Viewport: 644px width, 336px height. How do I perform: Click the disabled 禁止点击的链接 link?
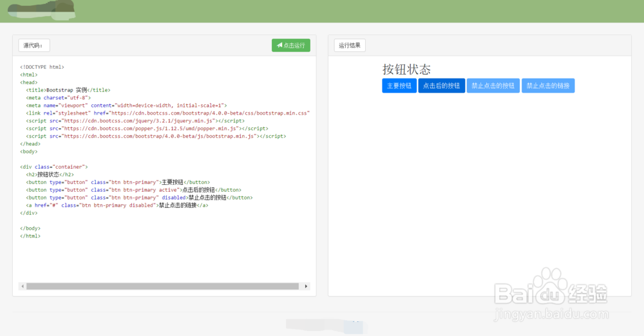548,86
